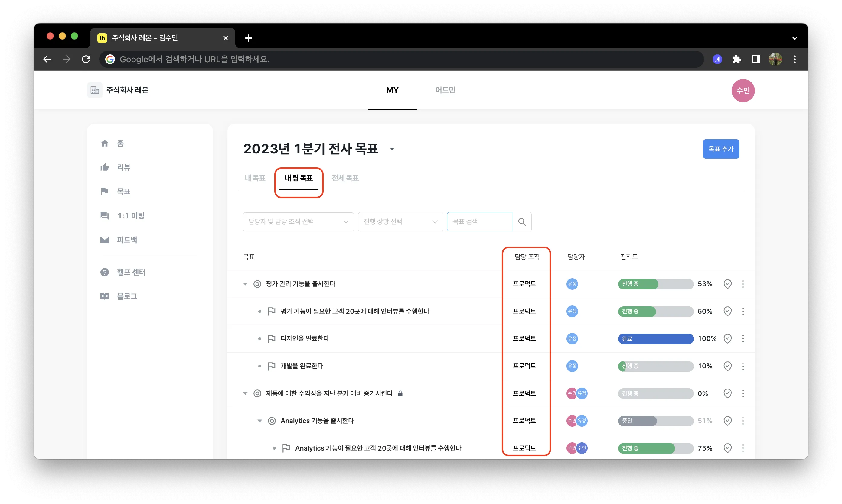
Task: Open 피드백 envelope menu
Action: [x=119, y=240]
